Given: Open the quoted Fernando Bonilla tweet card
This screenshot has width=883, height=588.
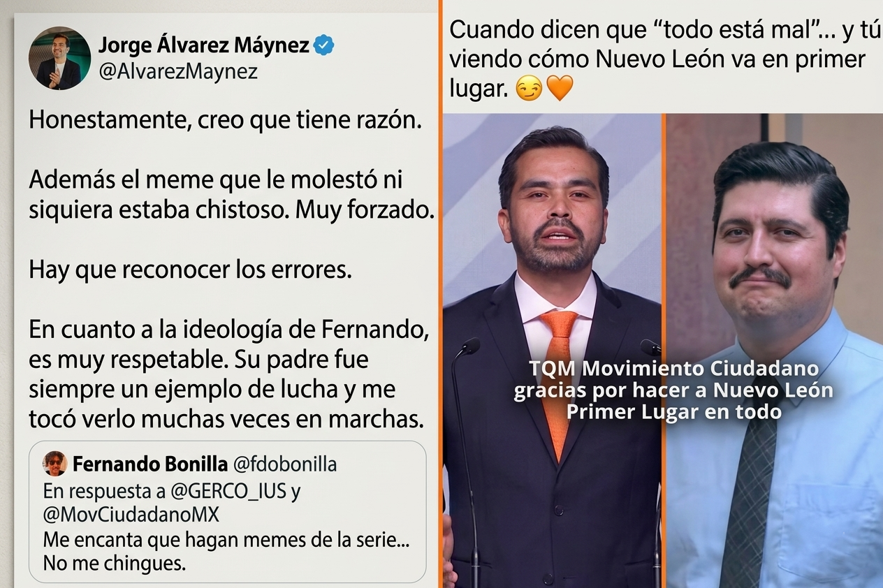Looking at the screenshot, I should click(228, 512).
